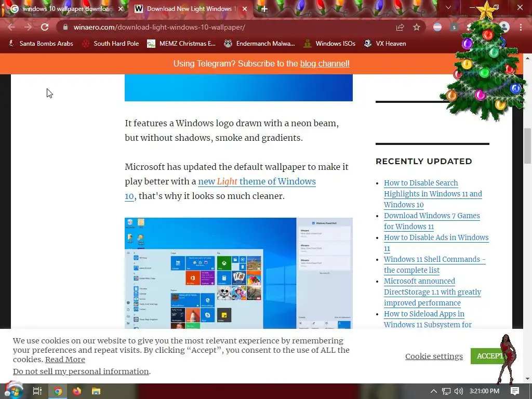Close the Google search tab

[x=121, y=9]
